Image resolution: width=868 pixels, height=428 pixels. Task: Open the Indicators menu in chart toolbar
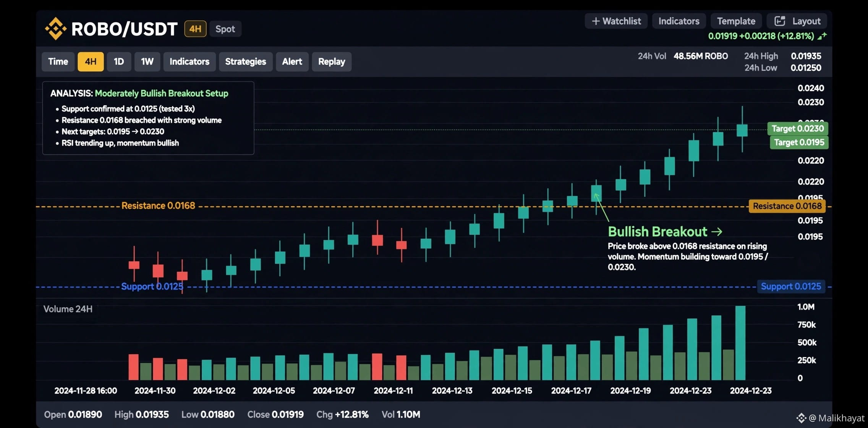[x=189, y=62]
